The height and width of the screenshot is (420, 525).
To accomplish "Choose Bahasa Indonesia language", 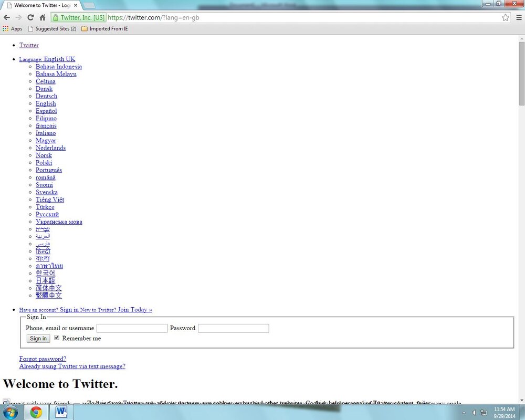I will point(59,67).
